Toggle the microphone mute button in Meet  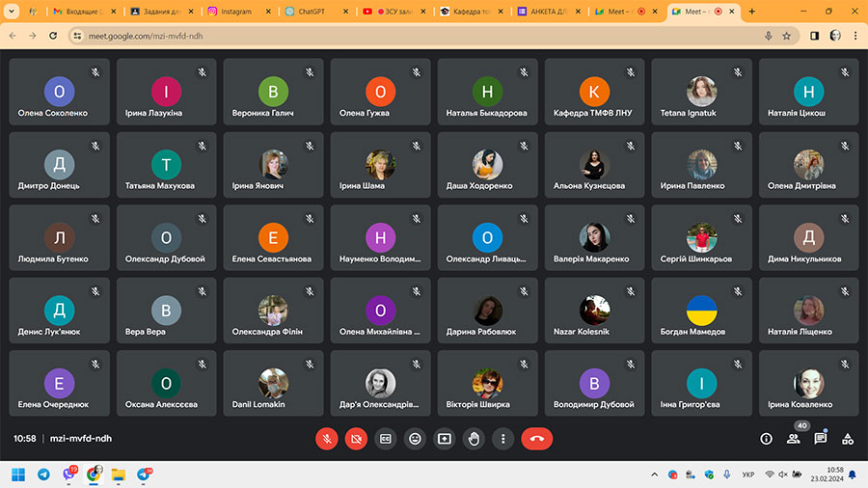pyautogui.click(x=327, y=439)
